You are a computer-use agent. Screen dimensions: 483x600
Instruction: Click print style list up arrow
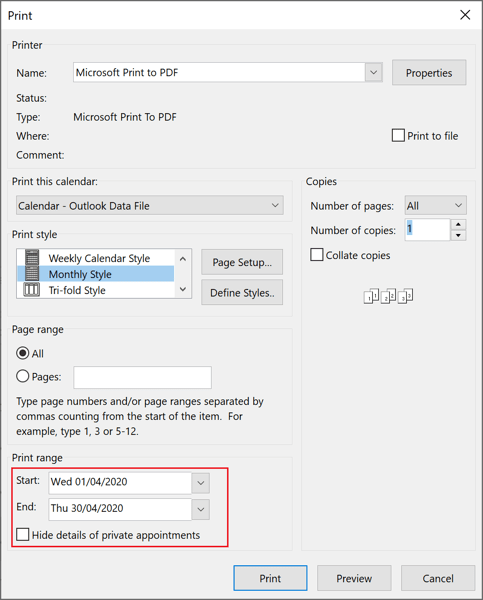pyautogui.click(x=183, y=259)
